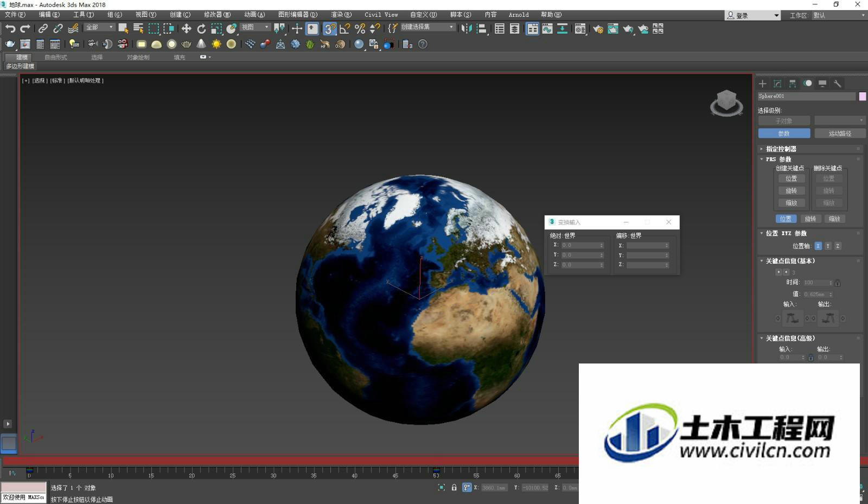Toggle Angle Snap
This screenshot has height=504, width=868.
(x=344, y=28)
